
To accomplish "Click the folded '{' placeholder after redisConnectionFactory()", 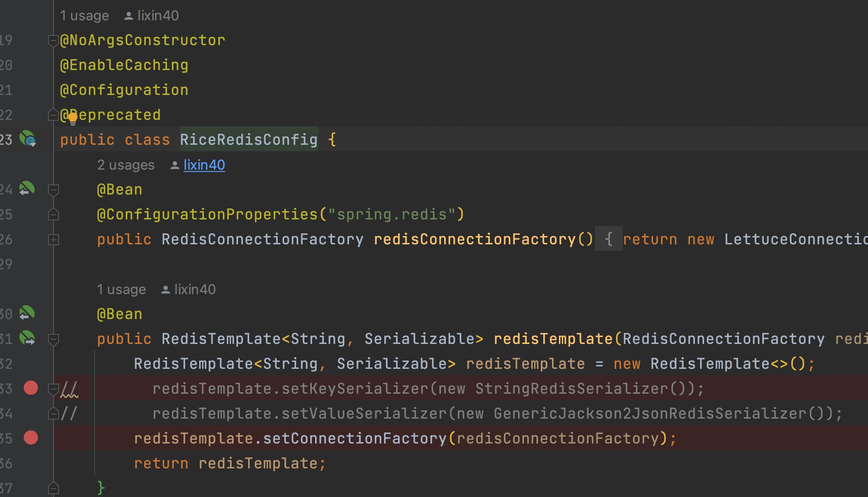I will (x=608, y=239).
